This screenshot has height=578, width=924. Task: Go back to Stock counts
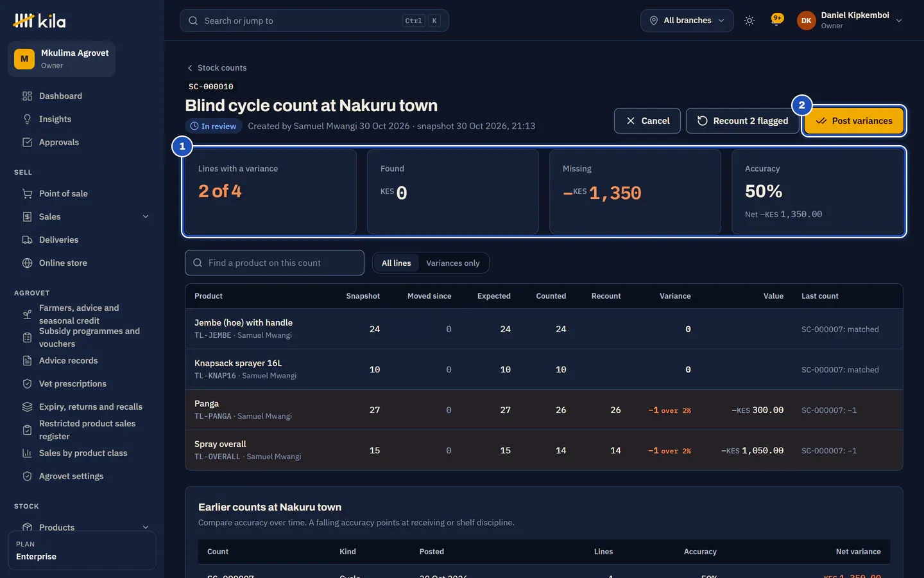point(217,67)
